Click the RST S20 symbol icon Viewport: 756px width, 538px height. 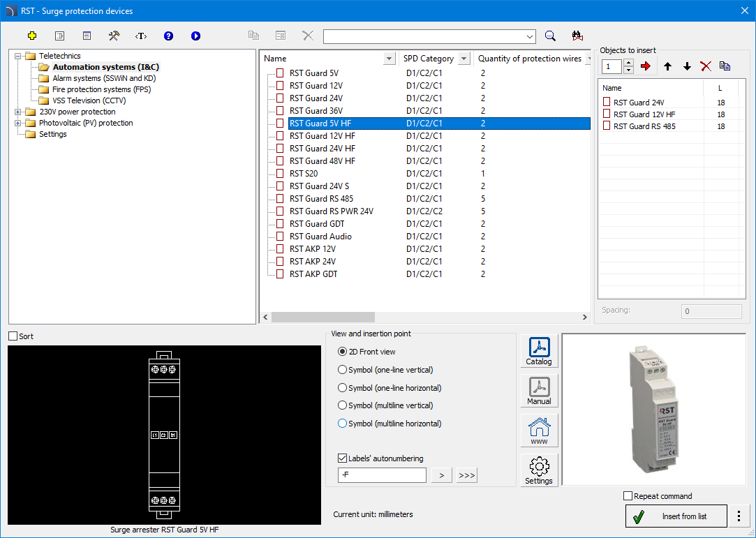[x=280, y=173]
